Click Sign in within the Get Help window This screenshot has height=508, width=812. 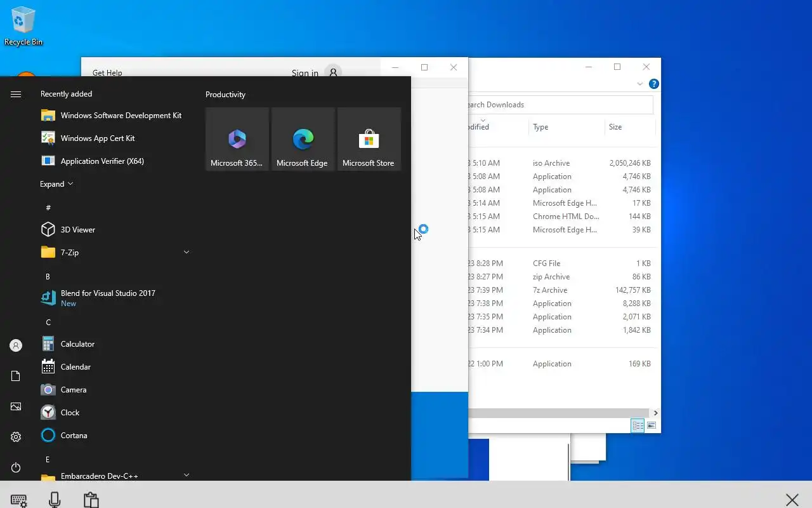coord(305,73)
